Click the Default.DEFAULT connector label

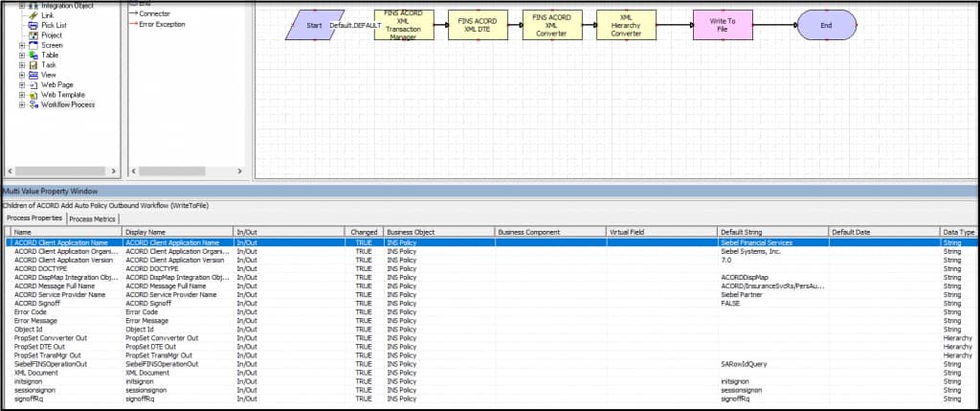tap(355, 26)
